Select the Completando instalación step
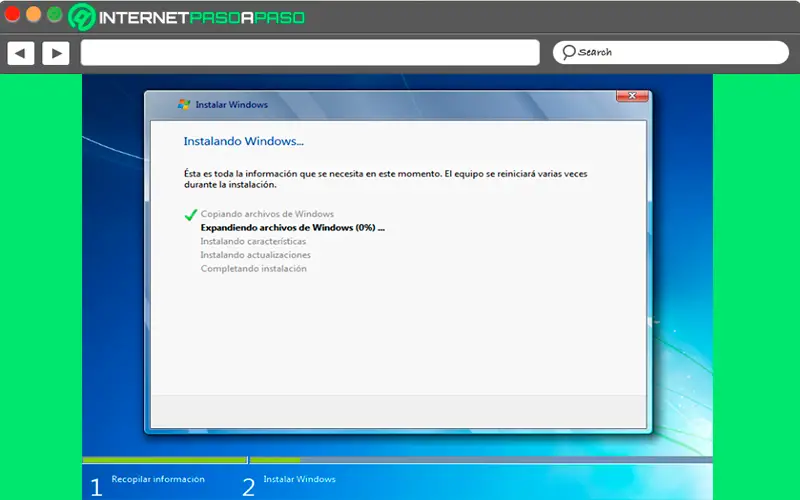Image resolution: width=800 pixels, height=500 pixels. coord(254,268)
